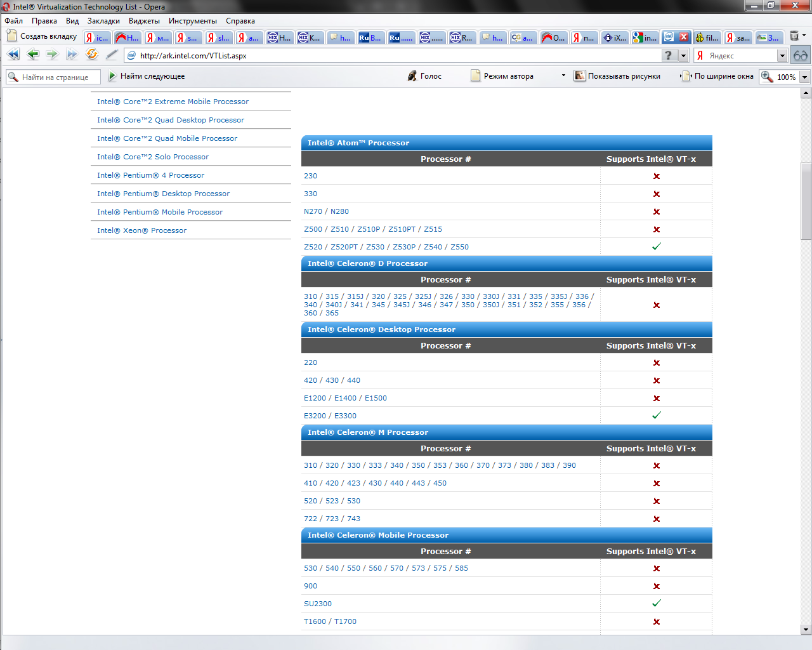
Task: Click the Yandex search field
Action: (742, 56)
